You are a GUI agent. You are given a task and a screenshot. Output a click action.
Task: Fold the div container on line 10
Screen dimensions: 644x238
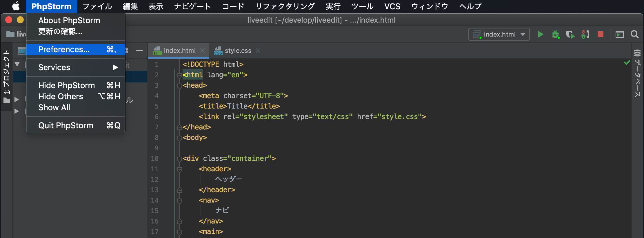point(179,159)
